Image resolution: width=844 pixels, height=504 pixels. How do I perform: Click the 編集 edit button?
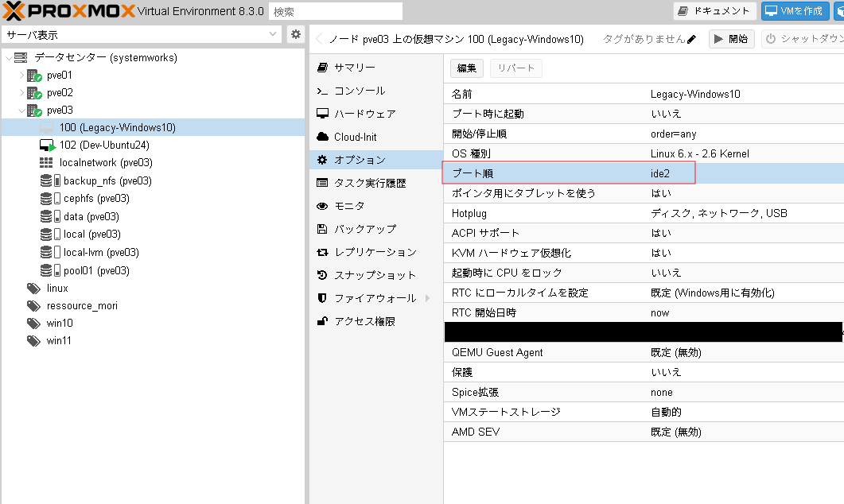(x=467, y=68)
